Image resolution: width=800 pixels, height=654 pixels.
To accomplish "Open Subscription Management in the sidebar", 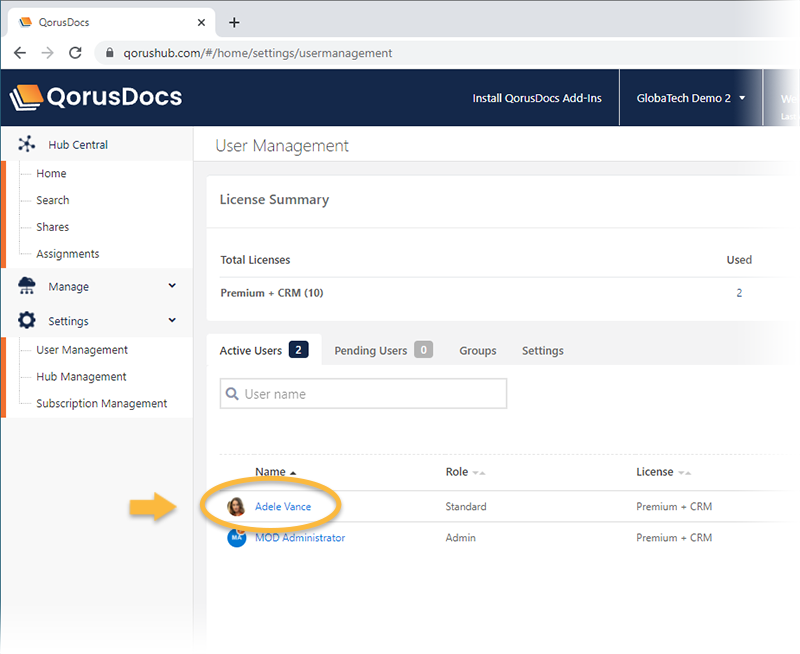I will (101, 404).
